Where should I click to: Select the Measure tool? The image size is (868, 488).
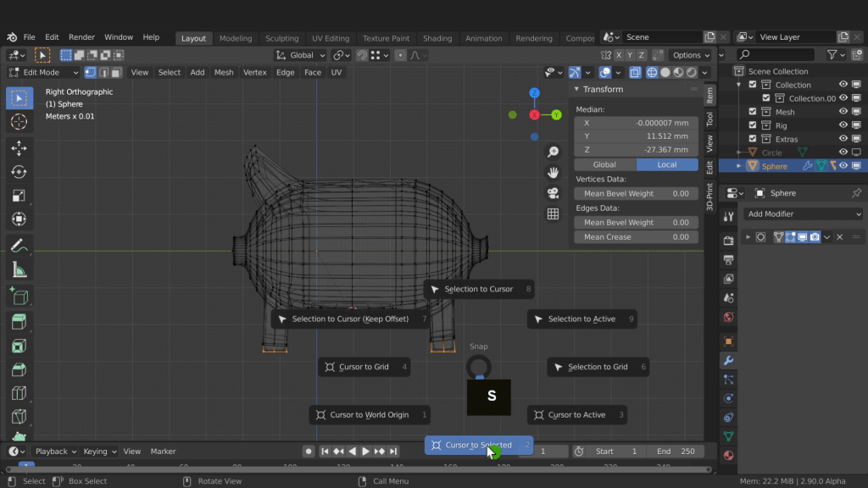[x=19, y=270]
